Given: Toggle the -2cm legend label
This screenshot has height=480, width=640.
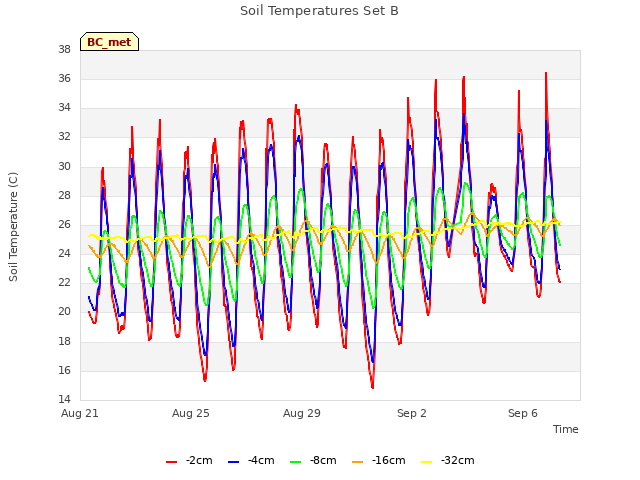Looking at the screenshot, I should 199,460.
